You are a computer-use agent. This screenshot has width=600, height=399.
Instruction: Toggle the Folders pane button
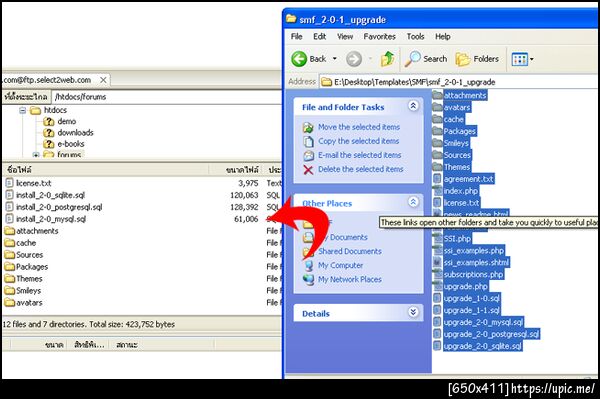(x=477, y=59)
